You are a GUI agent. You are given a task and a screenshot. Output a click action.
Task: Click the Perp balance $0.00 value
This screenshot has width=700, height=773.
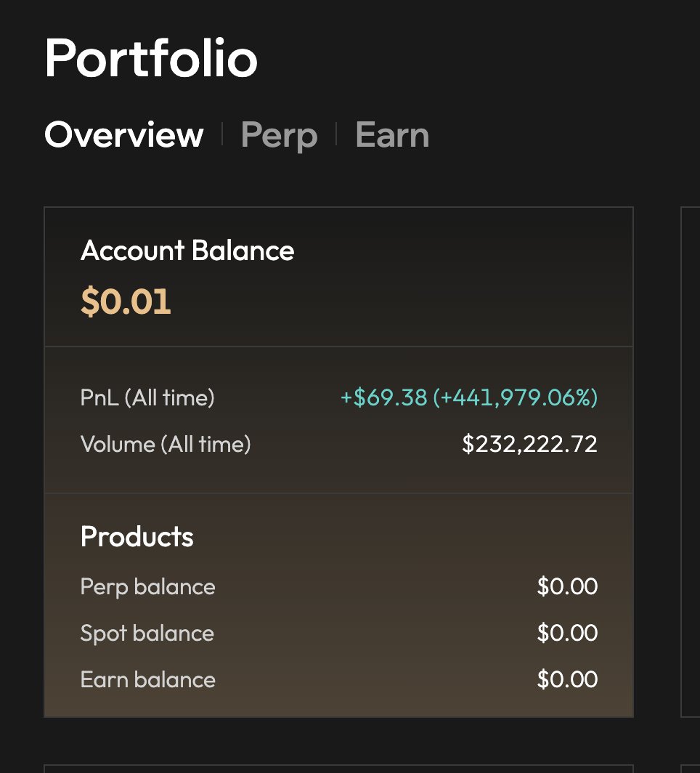coord(567,587)
